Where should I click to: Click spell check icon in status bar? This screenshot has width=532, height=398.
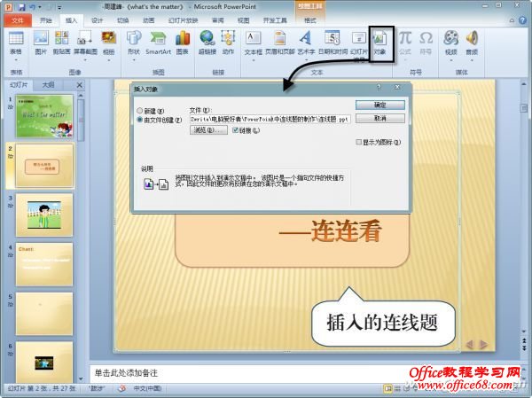click(x=121, y=388)
